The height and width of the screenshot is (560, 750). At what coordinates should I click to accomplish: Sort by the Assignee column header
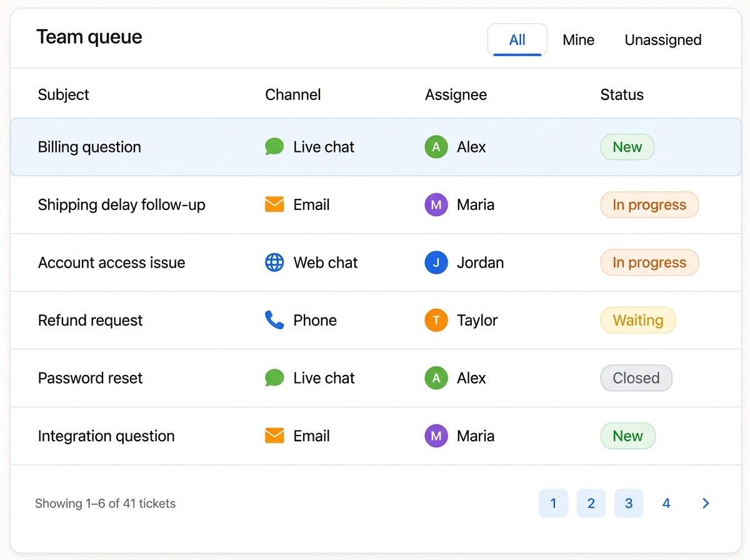point(456,94)
